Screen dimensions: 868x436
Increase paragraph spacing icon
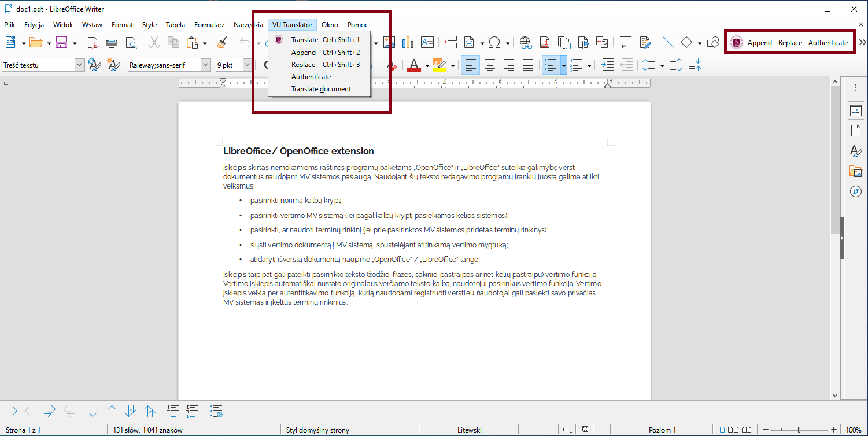676,65
